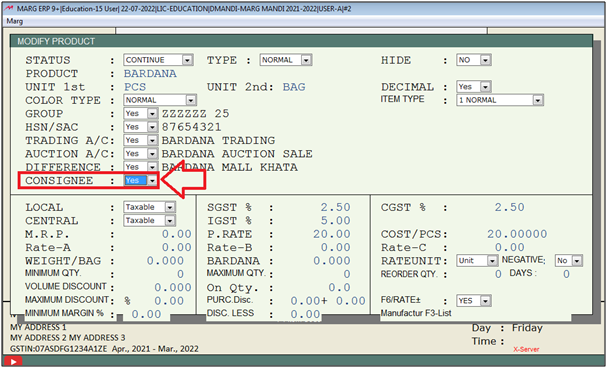608x368 pixels.
Task: Open the TRADING A/C Yes dropdown
Action: pyautogui.click(x=140, y=140)
